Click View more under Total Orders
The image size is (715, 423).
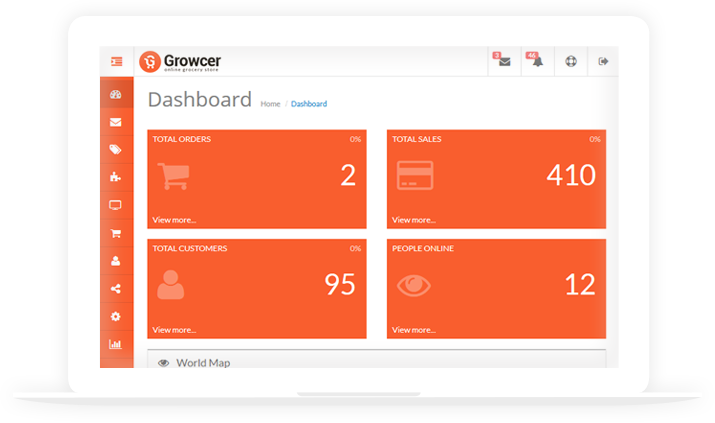[174, 220]
